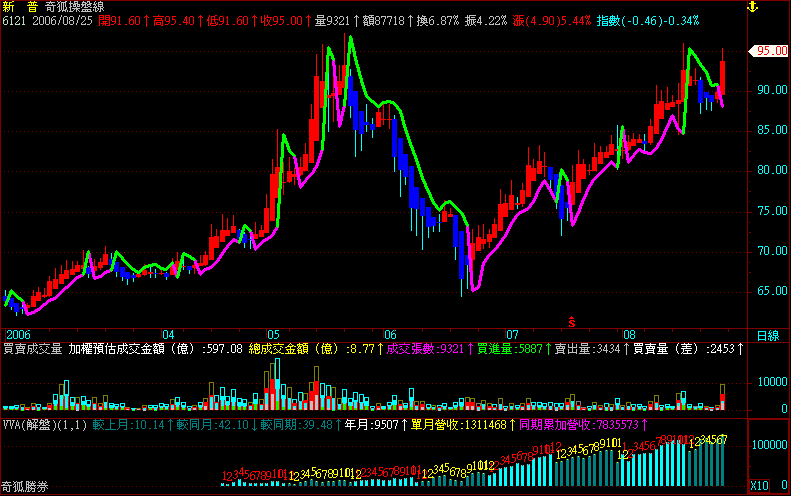Click the 85.00 price axis label
The width and height of the screenshot is (791, 496).
[x=772, y=130]
